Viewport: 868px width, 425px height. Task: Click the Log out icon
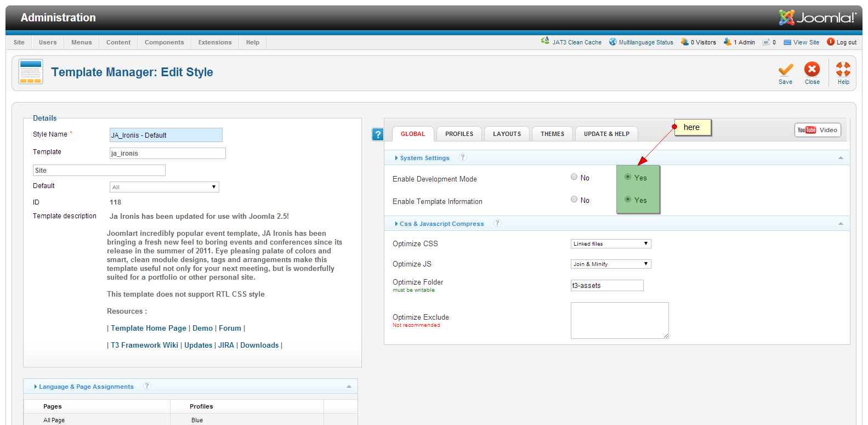click(x=831, y=42)
